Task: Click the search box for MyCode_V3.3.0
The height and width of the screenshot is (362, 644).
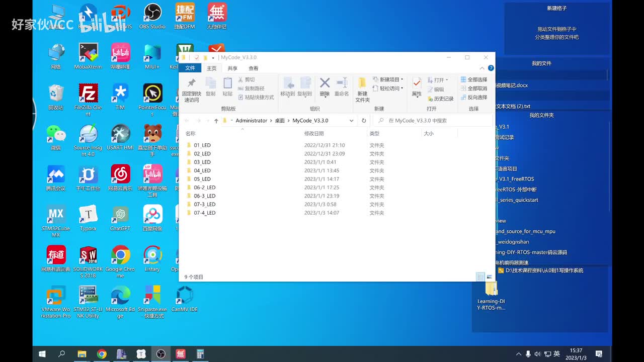Action: pyautogui.click(x=433, y=121)
